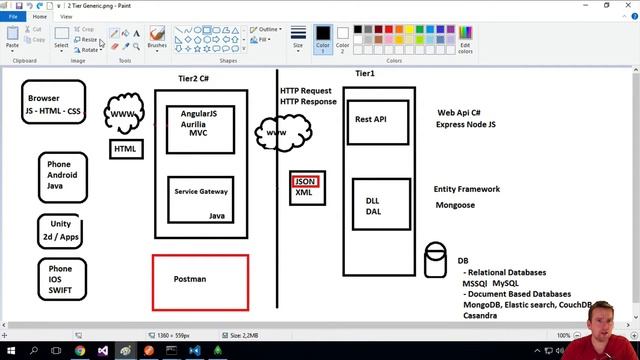Click the Copy button

click(x=35, y=40)
